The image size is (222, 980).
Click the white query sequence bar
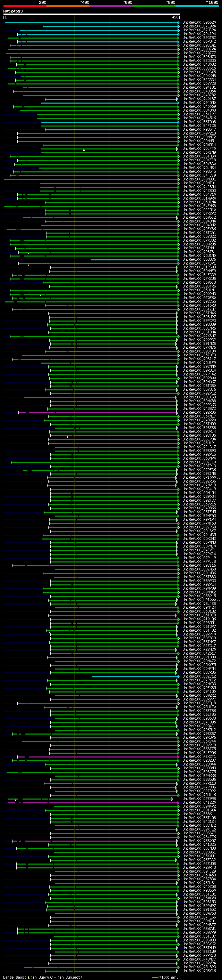(x=92, y=14)
